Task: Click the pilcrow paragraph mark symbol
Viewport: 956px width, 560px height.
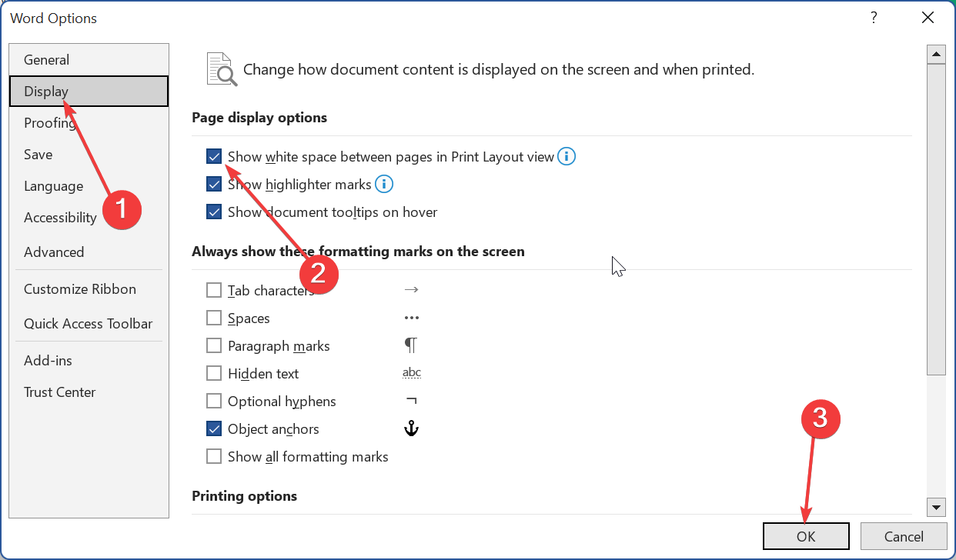Action: (x=411, y=345)
